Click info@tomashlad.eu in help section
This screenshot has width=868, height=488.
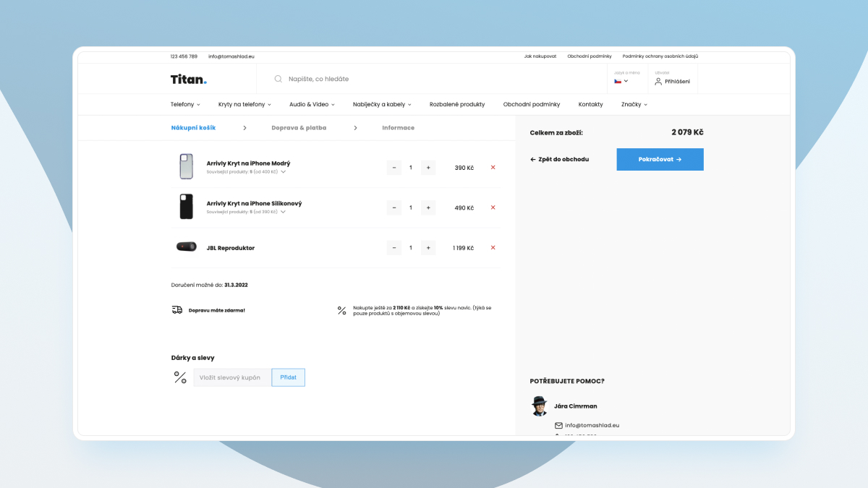click(592, 426)
